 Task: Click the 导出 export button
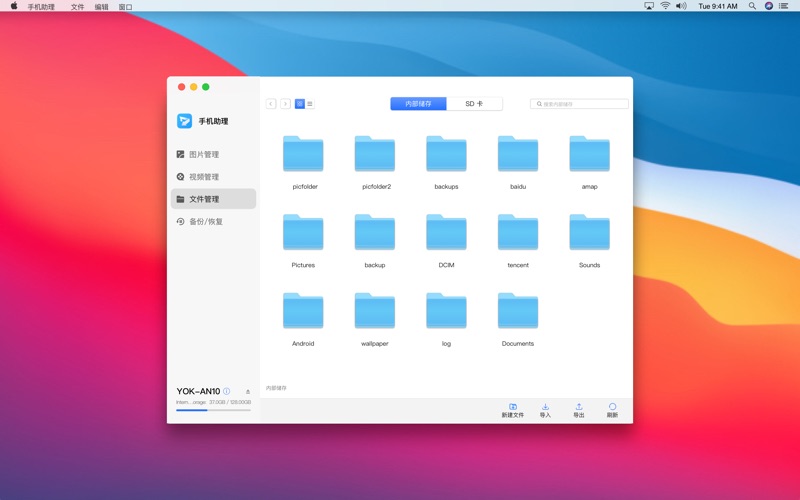point(579,411)
